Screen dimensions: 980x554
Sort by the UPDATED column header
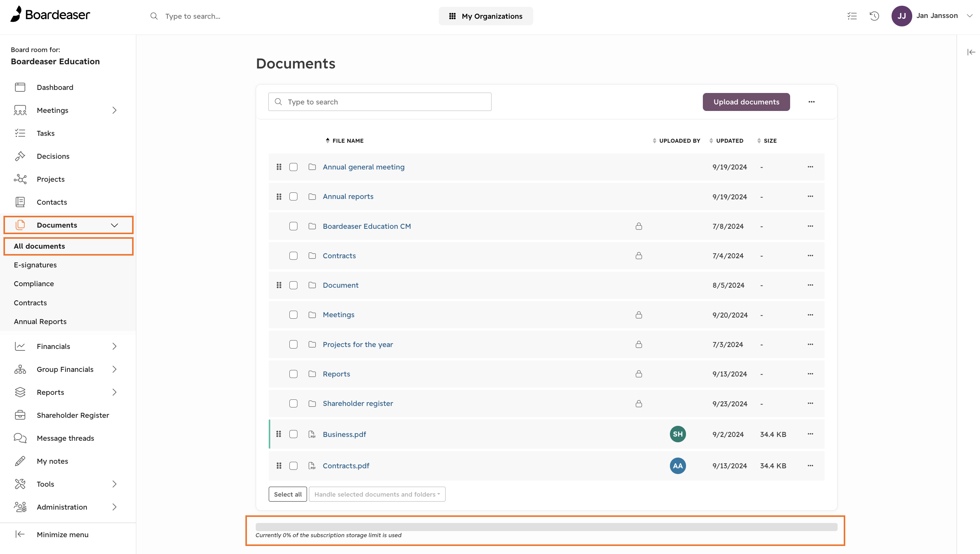pyautogui.click(x=726, y=141)
